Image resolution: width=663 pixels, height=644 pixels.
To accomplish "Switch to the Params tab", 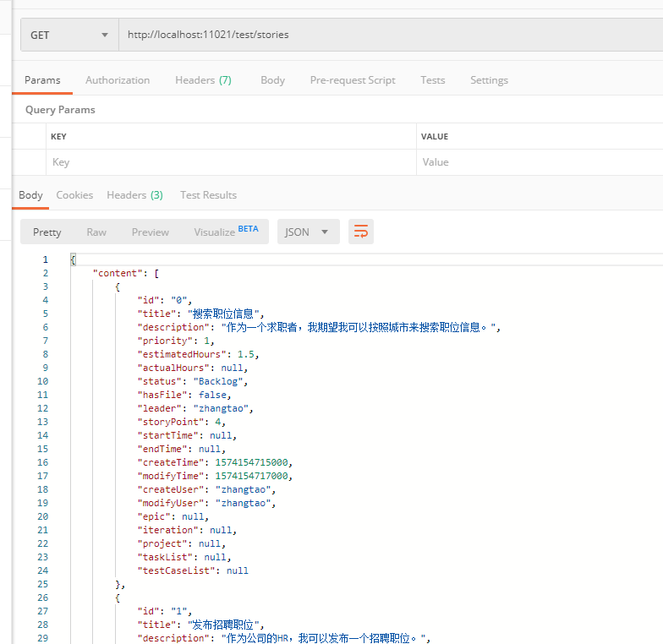I will 42,80.
